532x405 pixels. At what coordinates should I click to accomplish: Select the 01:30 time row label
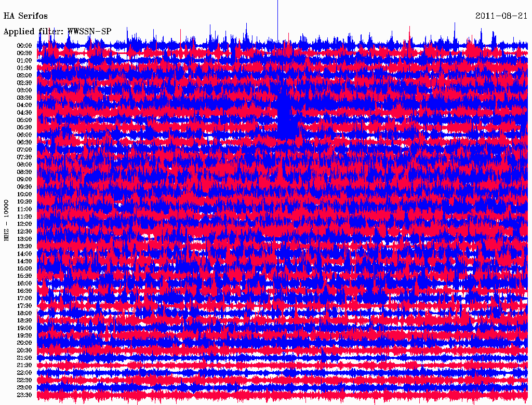pyautogui.click(x=24, y=68)
